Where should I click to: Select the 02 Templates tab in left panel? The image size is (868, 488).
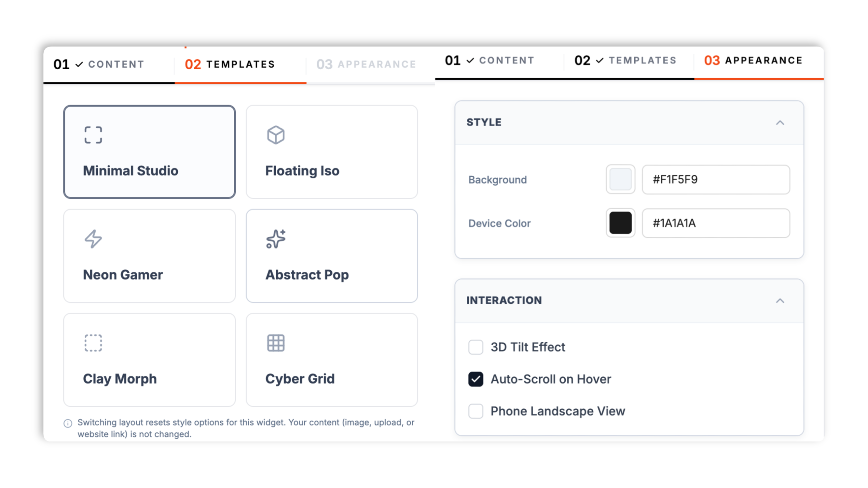[241, 64]
